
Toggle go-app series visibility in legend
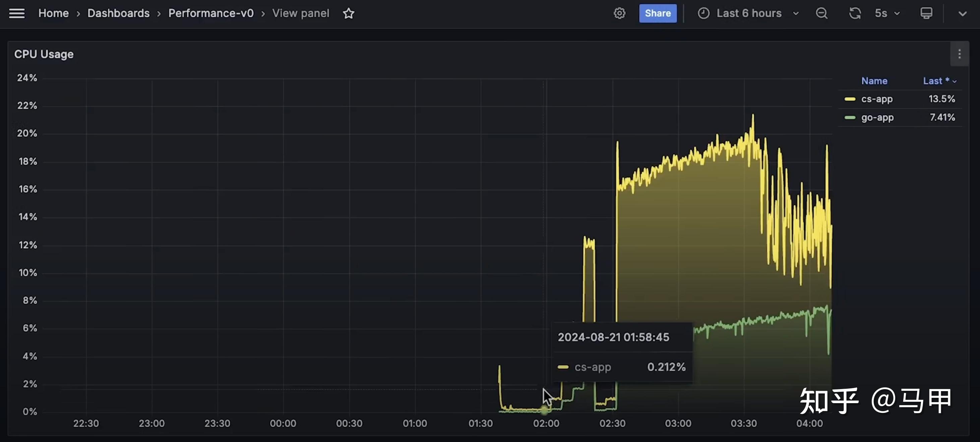click(877, 118)
